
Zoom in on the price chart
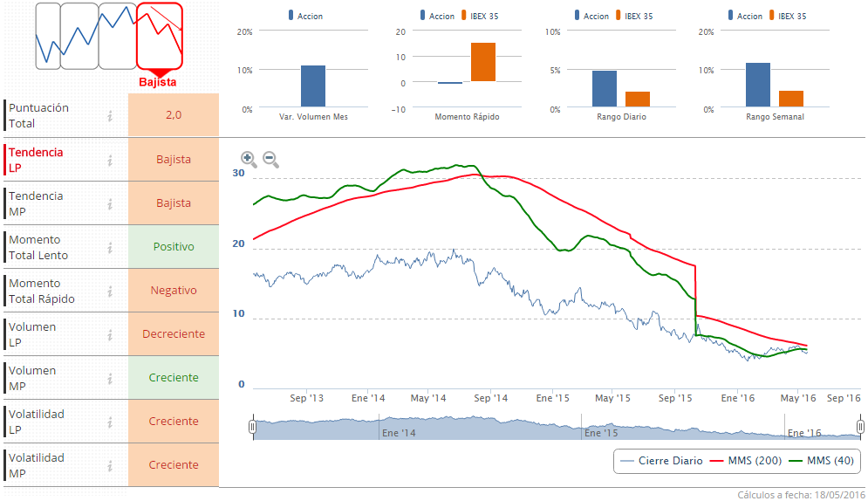(x=249, y=159)
